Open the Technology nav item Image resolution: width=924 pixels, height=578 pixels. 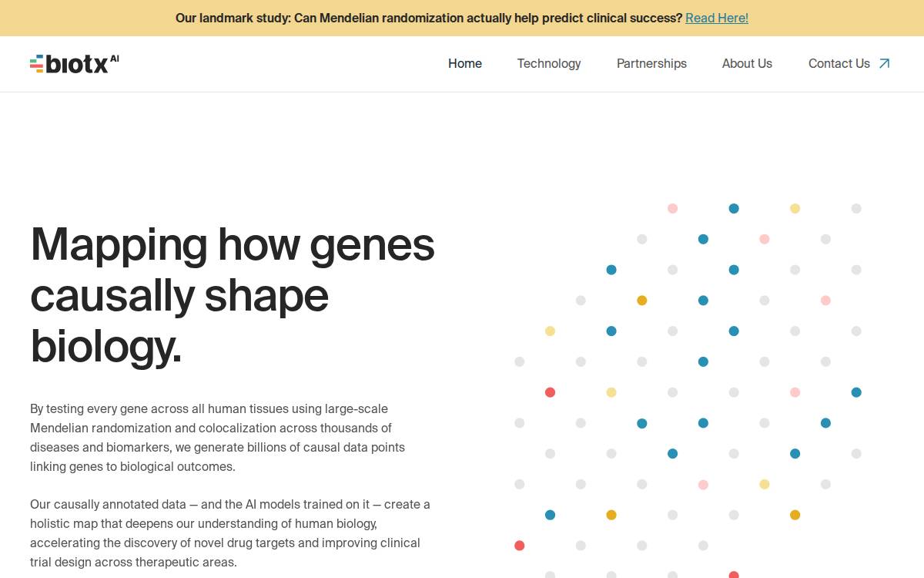tap(549, 64)
